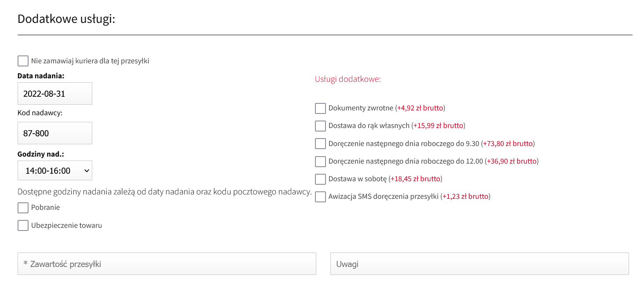Click the Kod nadawcy postal code field

point(55,133)
